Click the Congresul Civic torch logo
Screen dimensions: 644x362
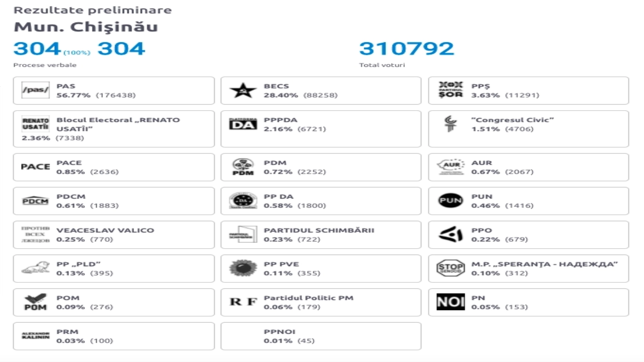pos(450,124)
